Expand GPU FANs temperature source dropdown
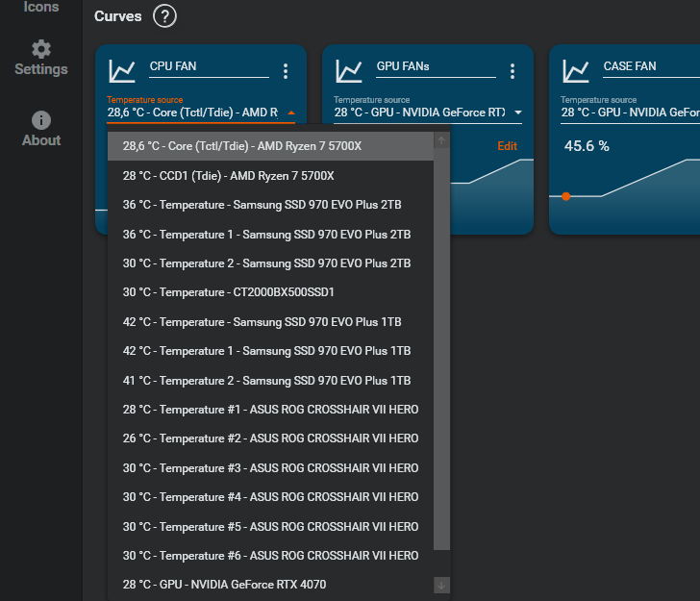Screen dimensions: 700x601 (x=518, y=113)
